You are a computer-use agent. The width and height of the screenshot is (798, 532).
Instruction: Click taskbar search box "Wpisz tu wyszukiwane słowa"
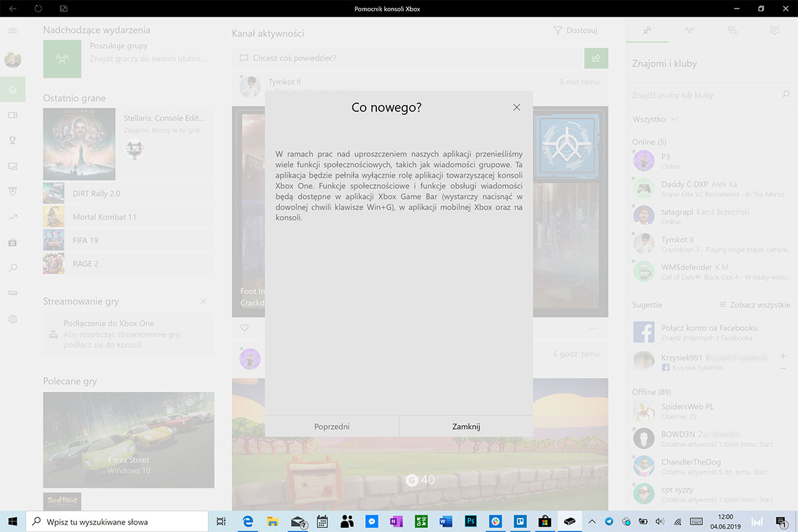point(118,522)
